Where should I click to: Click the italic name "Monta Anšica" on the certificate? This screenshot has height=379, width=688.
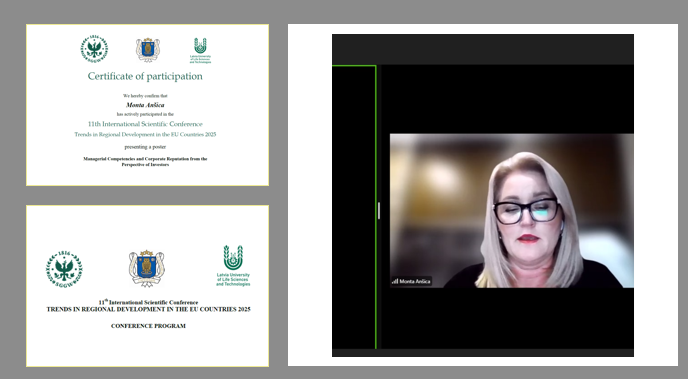pos(145,105)
